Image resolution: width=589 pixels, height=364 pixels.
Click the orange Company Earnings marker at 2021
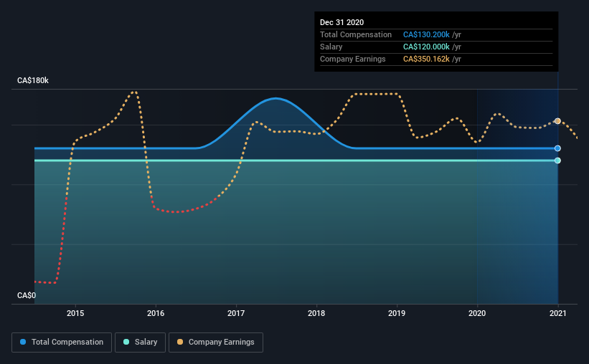[558, 121]
